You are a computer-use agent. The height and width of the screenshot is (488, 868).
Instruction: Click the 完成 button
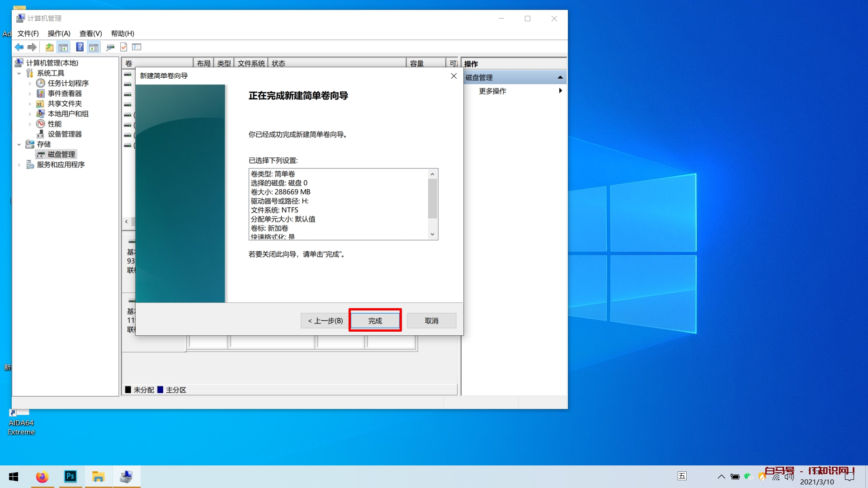(375, 320)
